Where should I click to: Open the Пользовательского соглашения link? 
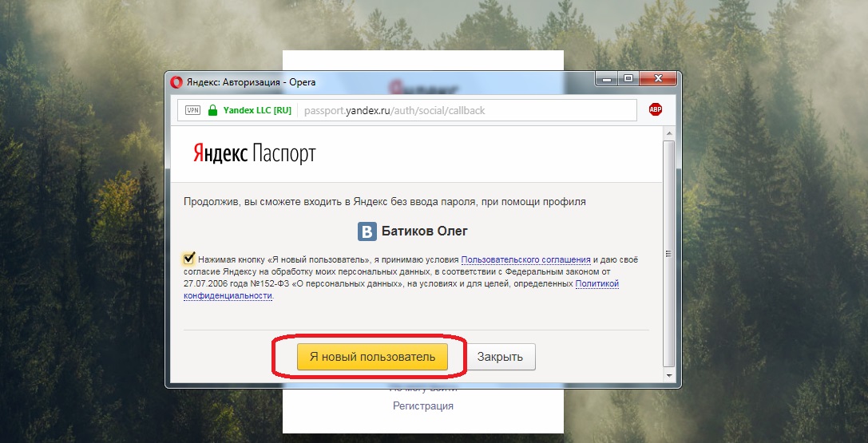526,259
